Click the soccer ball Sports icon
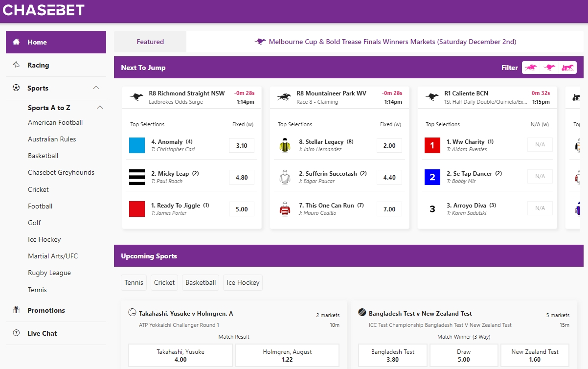The width and height of the screenshot is (588, 369). point(16,88)
